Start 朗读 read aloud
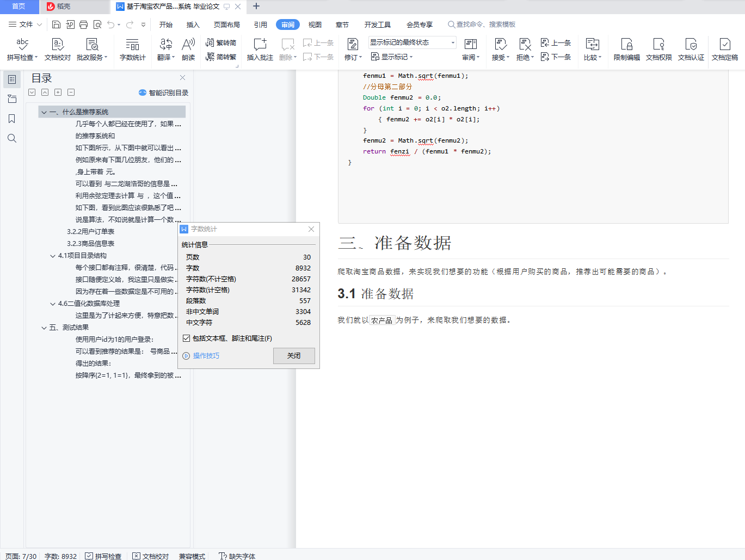The height and width of the screenshot is (560, 745). point(188,49)
